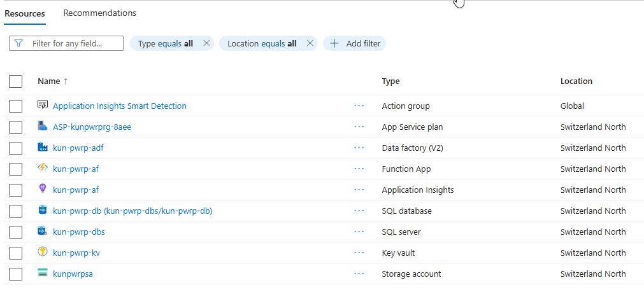Screen dimensions: 644x292
Task: Tick the checkbox for kun-pwrp-kv
Action: (x=16, y=253)
